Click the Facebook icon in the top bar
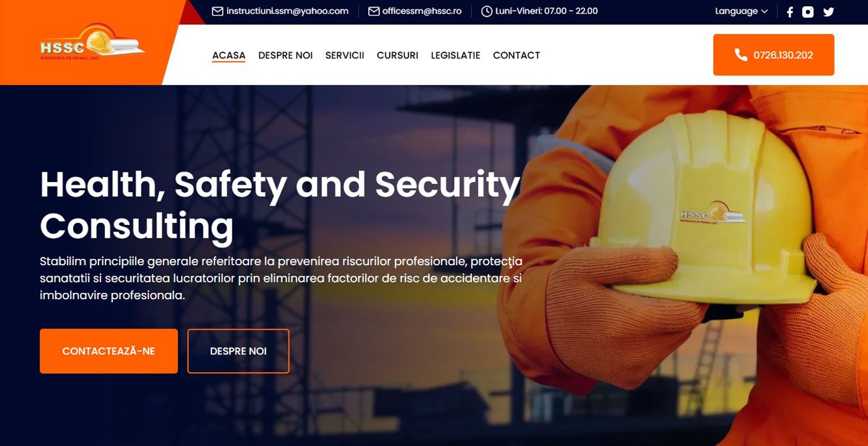868x446 pixels. [789, 12]
